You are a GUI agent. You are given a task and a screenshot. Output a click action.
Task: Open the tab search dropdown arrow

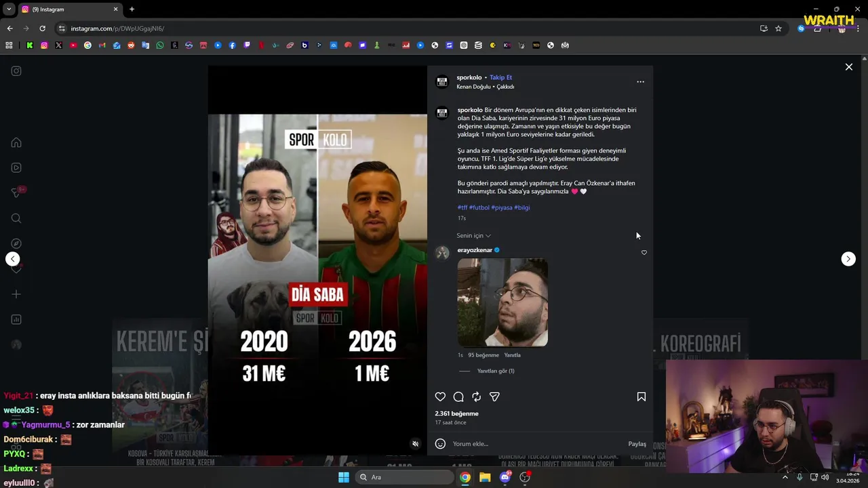click(8, 9)
